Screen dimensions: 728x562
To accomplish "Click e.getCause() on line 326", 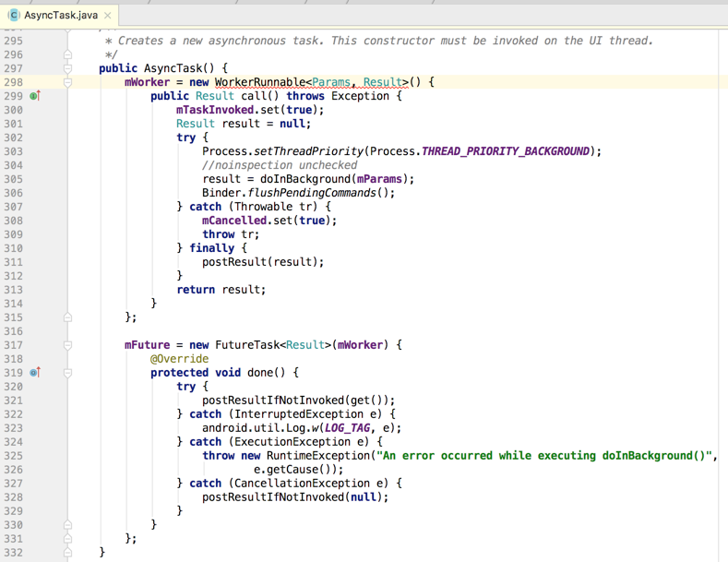I will pos(295,470).
